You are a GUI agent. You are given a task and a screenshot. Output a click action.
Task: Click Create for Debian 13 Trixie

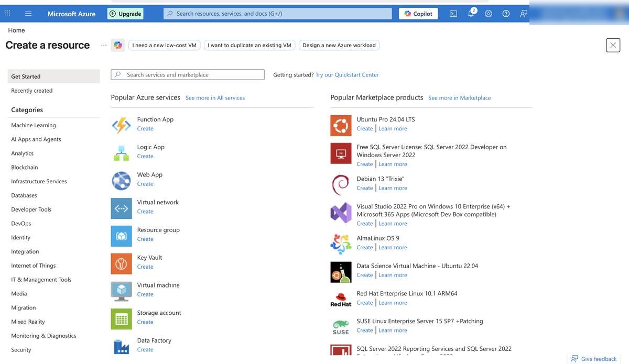(365, 188)
